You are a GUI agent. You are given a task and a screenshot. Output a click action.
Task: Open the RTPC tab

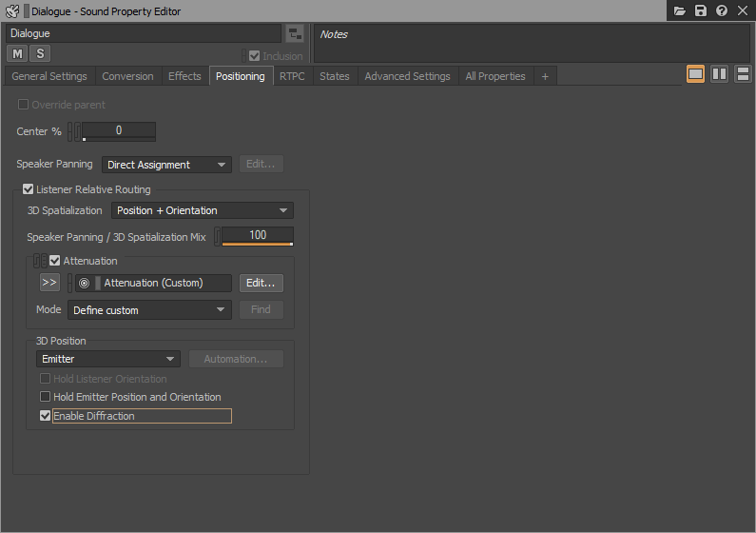coord(292,76)
